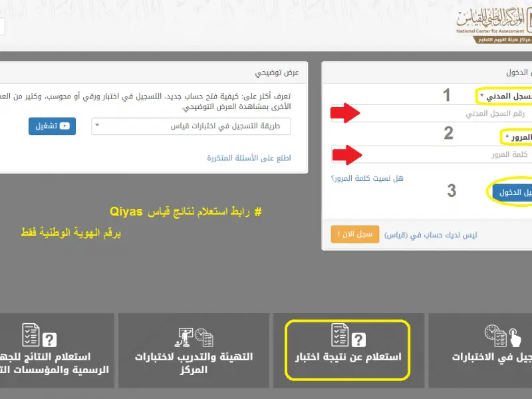Click the 'ليس لديك حساب في (قياس)' text
This screenshot has width=532, height=399.
pos(430,235)
